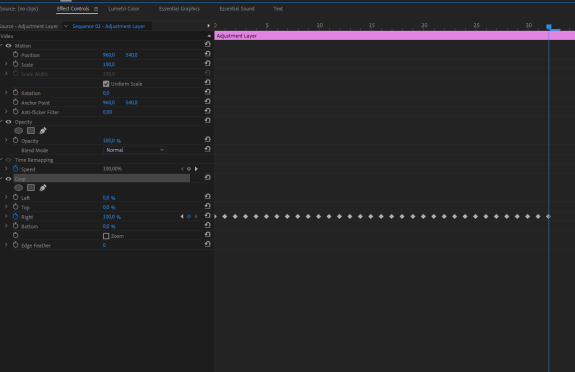Open the Blend Mode dropdown

coord(135,150)
